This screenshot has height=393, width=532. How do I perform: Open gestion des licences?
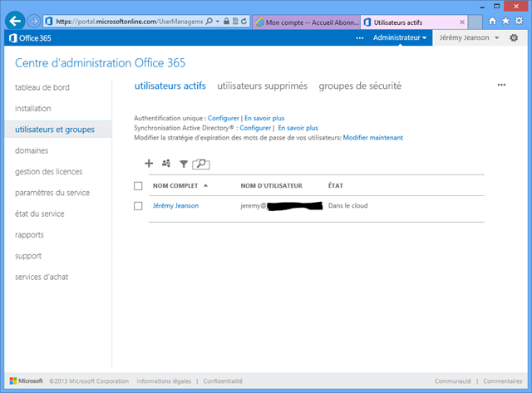48,172
